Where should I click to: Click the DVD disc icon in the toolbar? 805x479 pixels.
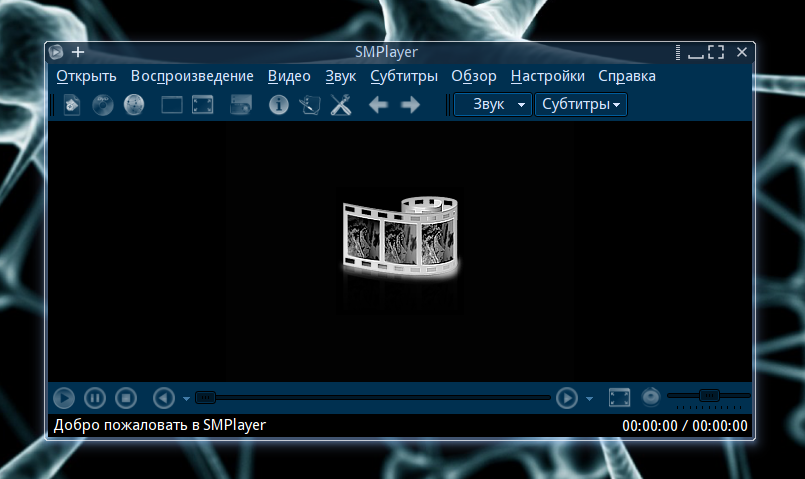(103, 105)
